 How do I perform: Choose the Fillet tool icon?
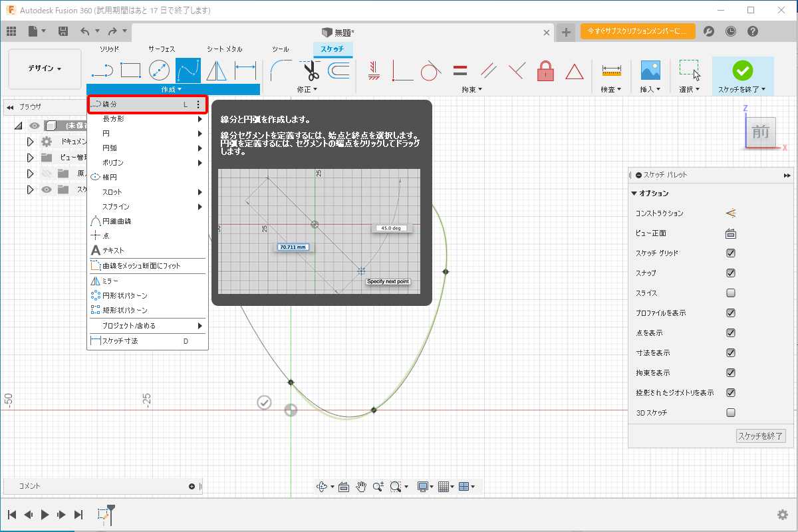280,70
